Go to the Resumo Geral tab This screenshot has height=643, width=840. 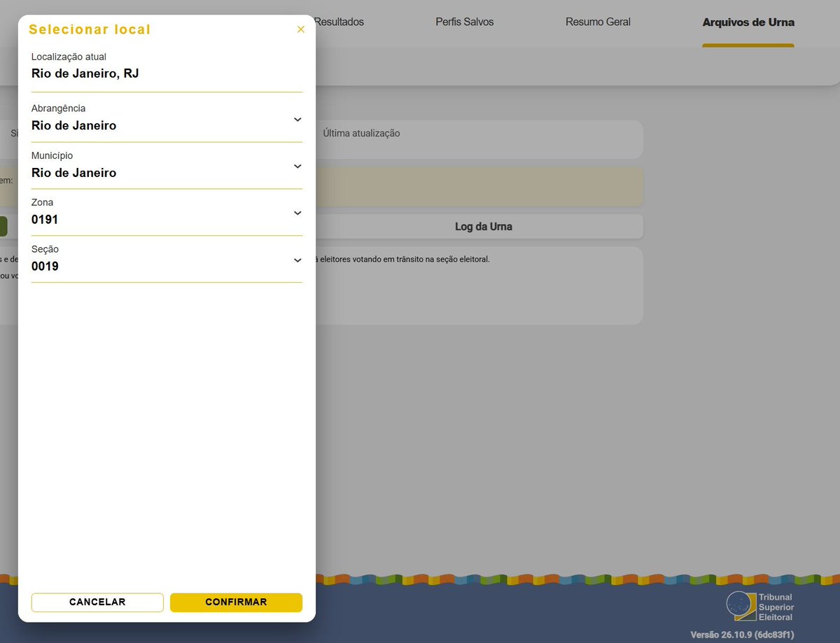pyautogui.click(x=598, y=22)
